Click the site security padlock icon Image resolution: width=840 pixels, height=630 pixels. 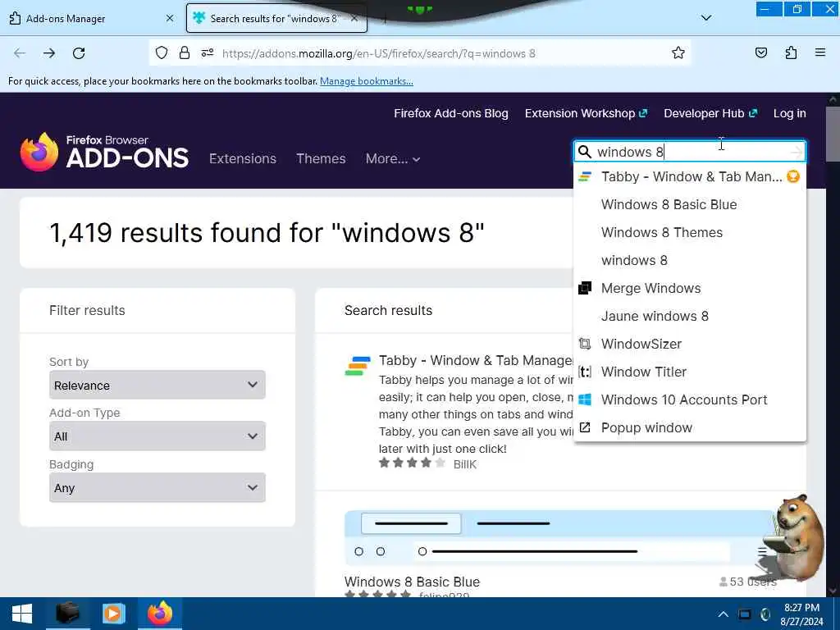tap(185, 53)
